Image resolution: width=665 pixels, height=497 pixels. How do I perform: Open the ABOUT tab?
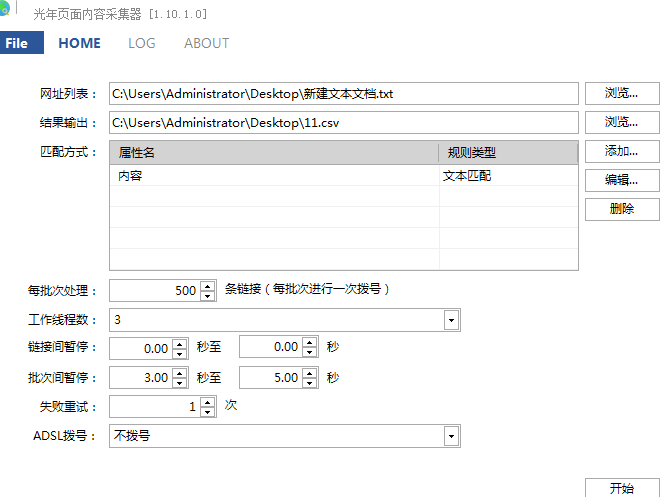[207, 43]
